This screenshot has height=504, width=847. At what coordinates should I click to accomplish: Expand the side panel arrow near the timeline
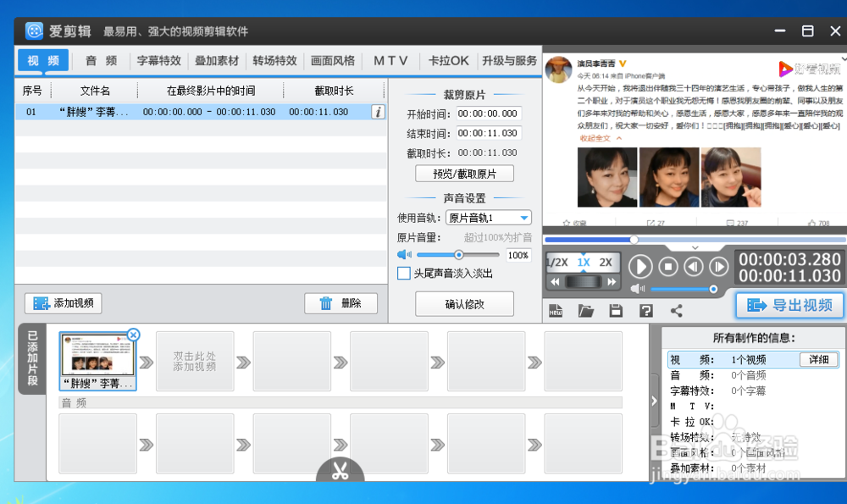tap(653, 401)
